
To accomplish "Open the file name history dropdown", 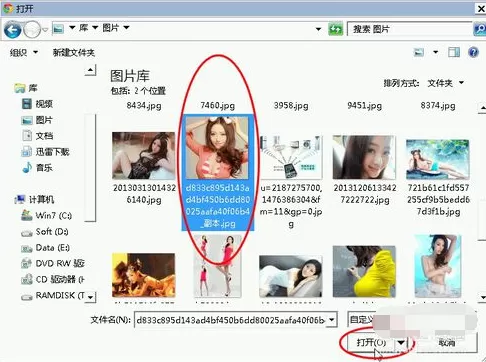I will (332, 320).
